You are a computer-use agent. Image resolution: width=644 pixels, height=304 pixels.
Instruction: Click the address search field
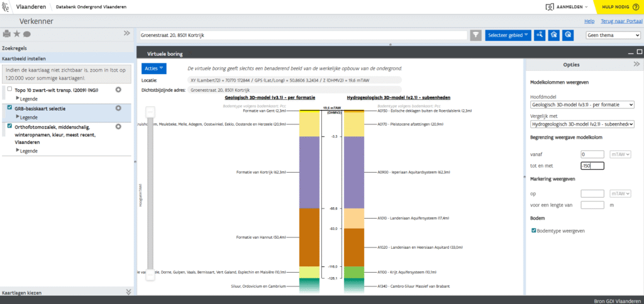pos(304,35)
